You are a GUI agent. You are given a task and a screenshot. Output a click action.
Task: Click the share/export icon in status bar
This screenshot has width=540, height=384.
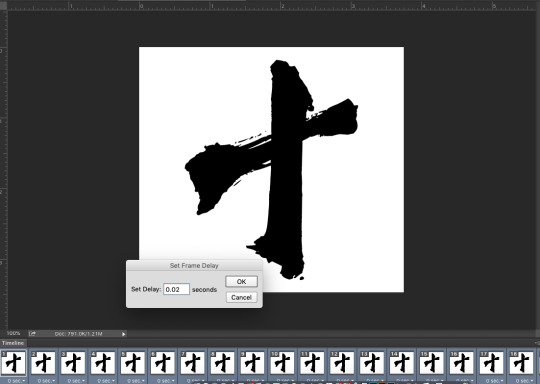[x=32, y=333]
